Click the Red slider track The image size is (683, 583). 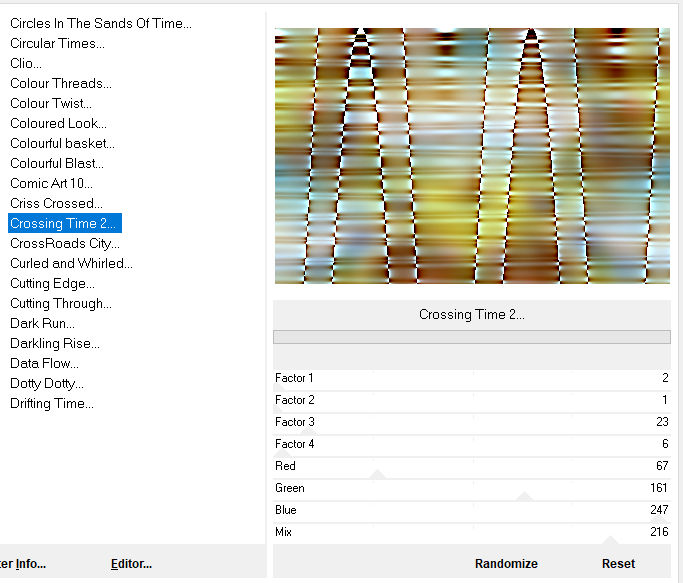(471, 466)
